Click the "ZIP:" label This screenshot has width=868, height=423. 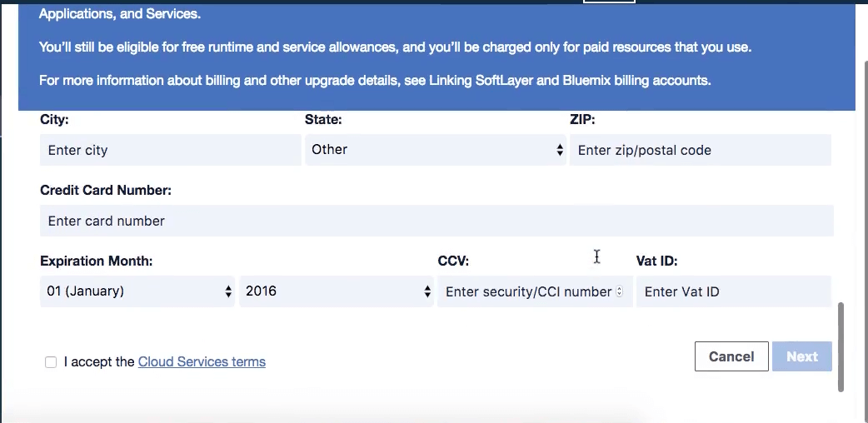pos(582,120)
